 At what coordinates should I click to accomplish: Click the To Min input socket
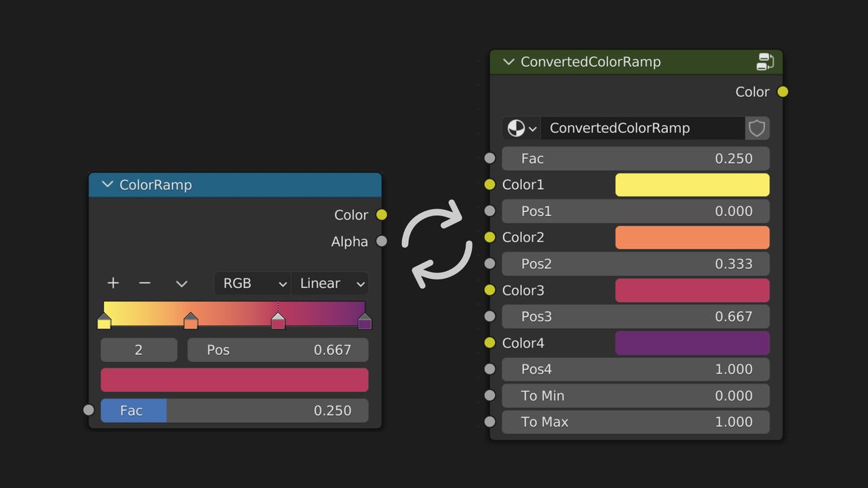click(490, 395)
